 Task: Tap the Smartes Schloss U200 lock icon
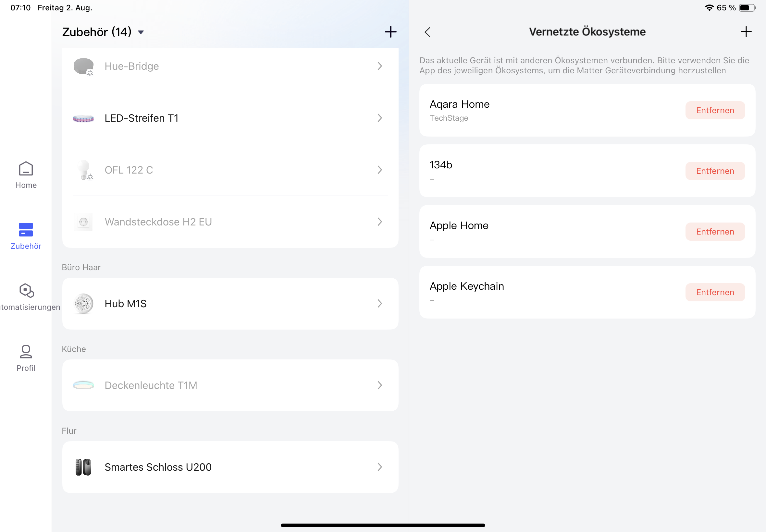pos(83,467)
